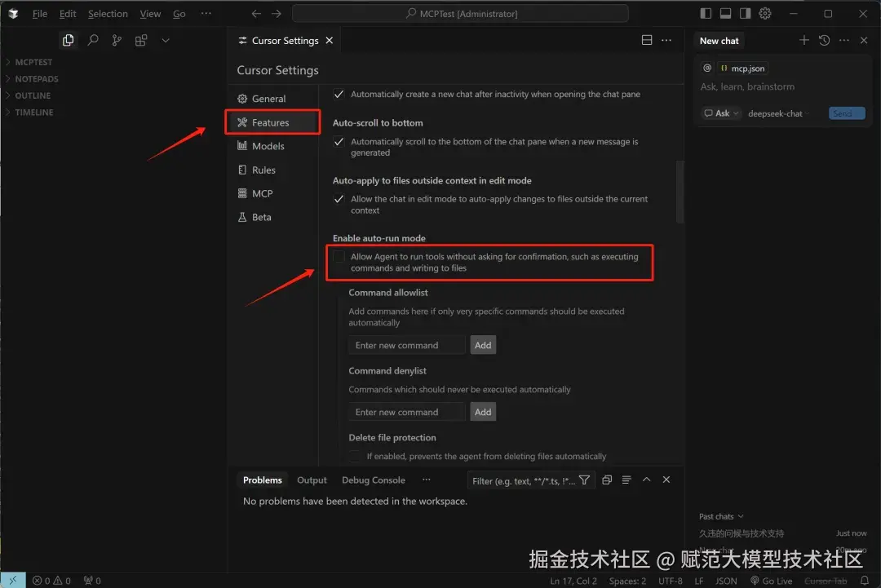Open the Extensions view icon
881x588 pixels.
(x=141, y=40)
